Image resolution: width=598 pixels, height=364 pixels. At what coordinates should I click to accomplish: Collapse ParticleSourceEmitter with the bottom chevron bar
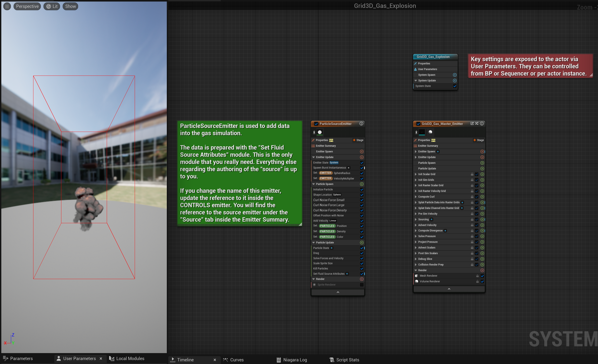pyautogui.click(x=338, y=292)
